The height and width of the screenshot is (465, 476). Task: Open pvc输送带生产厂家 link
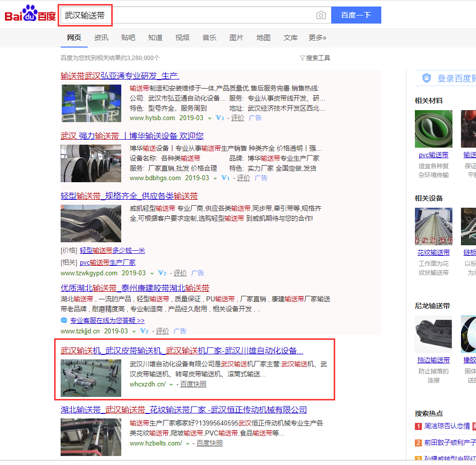107,262
